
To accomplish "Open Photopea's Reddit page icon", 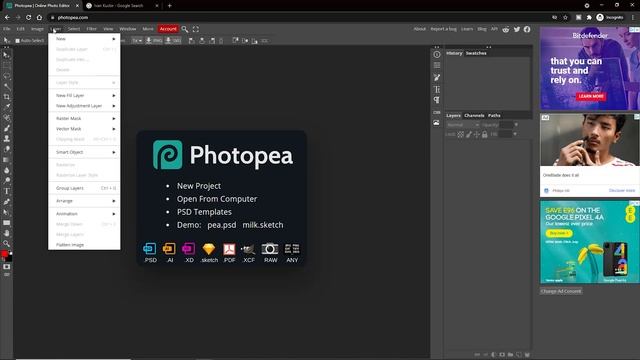I will coord(506,29).
